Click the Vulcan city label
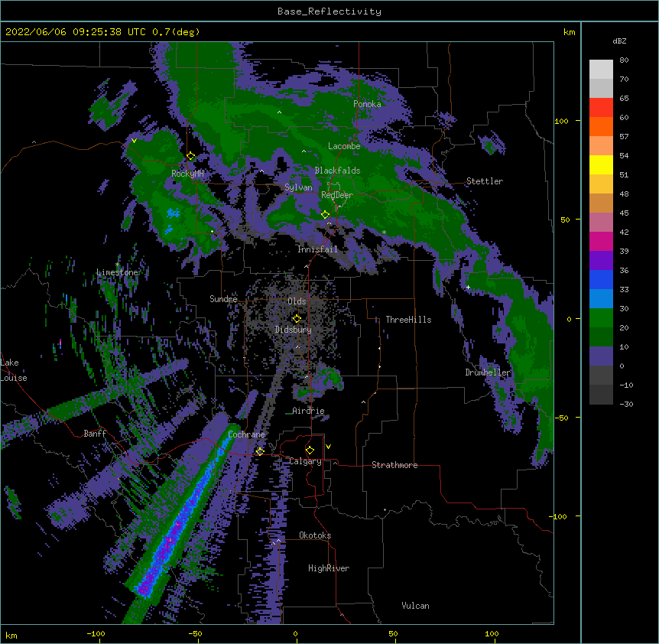 click(415, 606)
